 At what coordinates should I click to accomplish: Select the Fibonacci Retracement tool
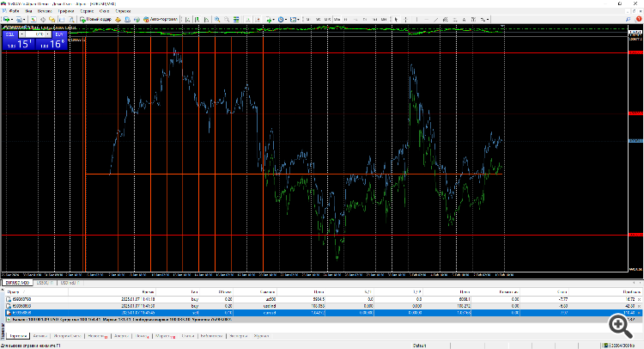point(454,19)
